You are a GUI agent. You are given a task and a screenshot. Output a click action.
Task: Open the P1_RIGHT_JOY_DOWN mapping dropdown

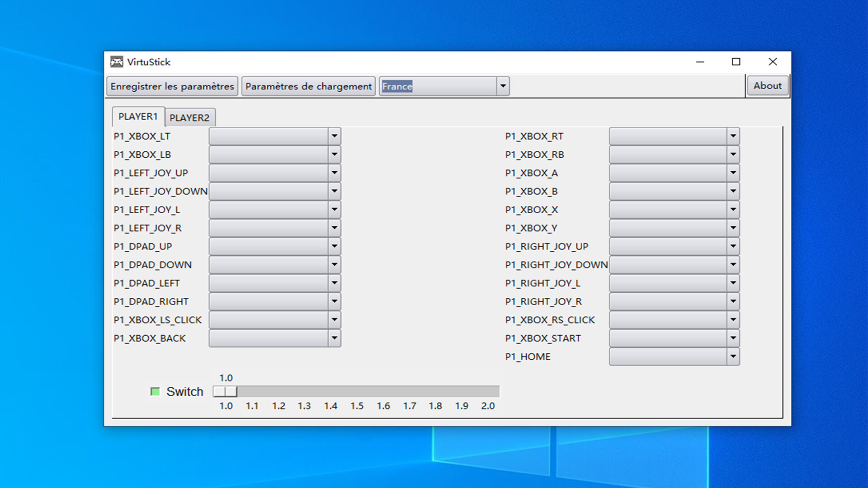(733, 264)
